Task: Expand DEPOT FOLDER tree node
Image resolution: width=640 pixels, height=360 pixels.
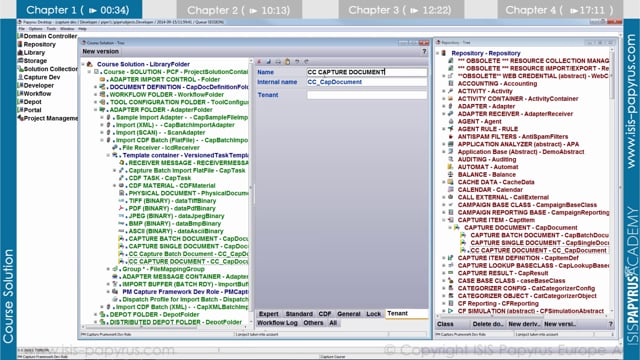Action: (96, 315)
